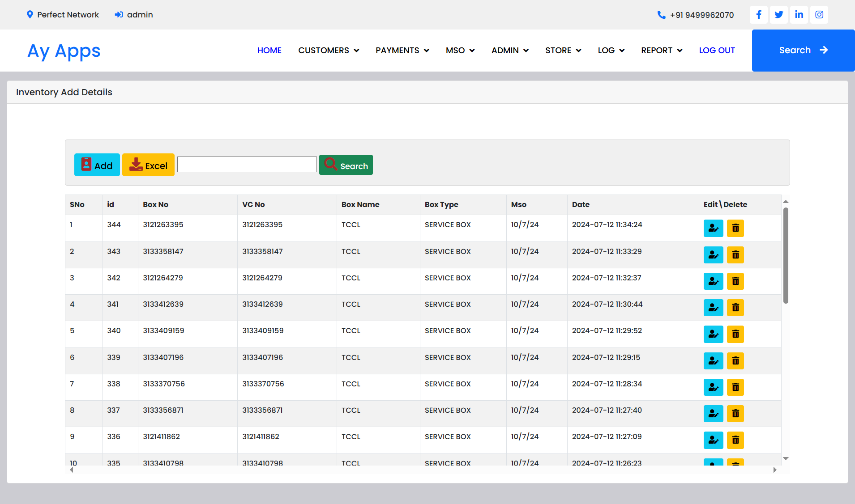The height and width of the screenshot is (504, 855).
Task: Expand the CUSTOMERS dropdown menu
Action: pyautogui.click(x=329, y=51)
